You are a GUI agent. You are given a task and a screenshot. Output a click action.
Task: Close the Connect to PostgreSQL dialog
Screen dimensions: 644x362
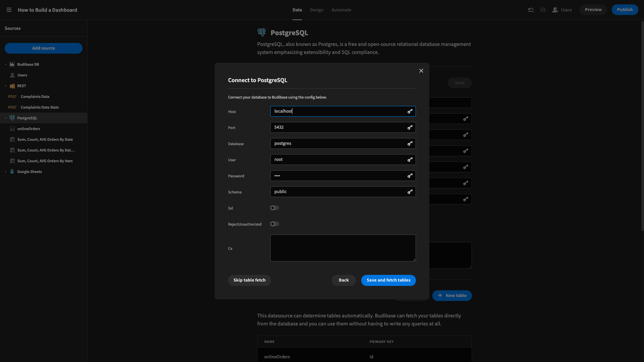421,71
